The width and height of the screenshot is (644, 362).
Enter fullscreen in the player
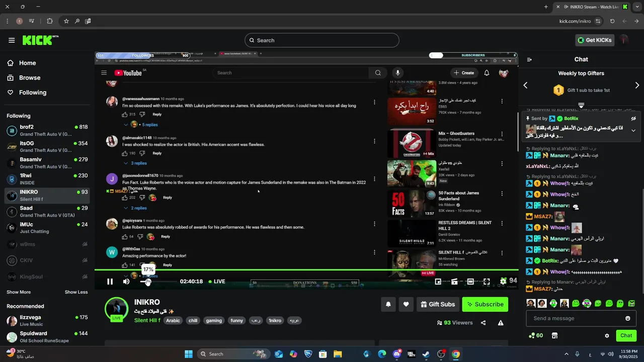(x=487, y=282)
